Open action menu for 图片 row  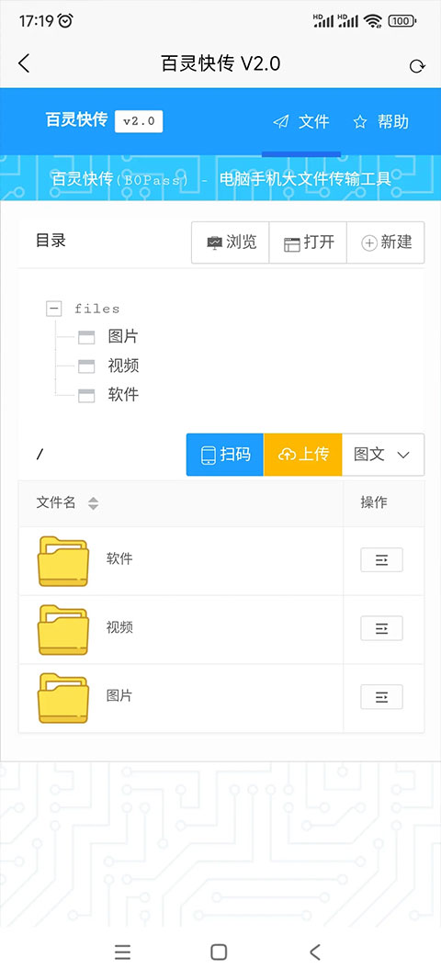click(x=381, y=697)
